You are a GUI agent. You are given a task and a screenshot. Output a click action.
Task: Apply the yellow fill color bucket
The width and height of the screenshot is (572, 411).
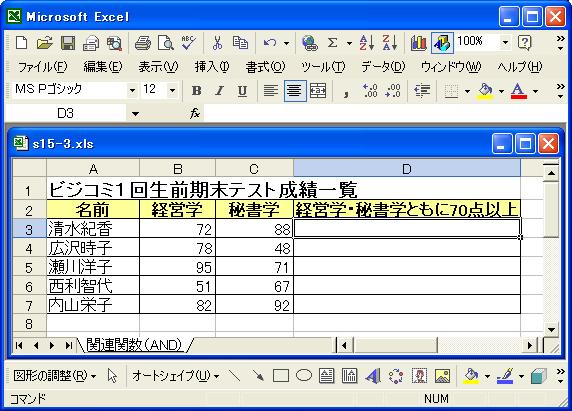point(485,91)
